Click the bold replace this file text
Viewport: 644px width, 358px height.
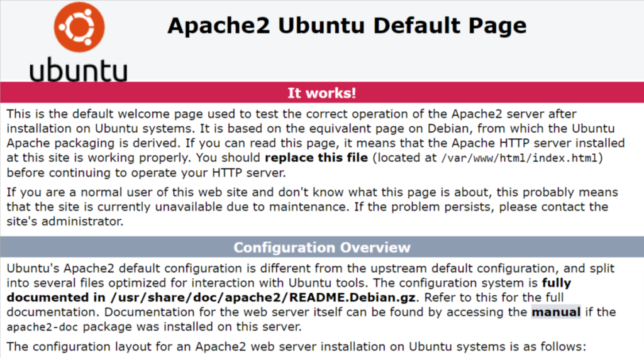pos(316,158)
